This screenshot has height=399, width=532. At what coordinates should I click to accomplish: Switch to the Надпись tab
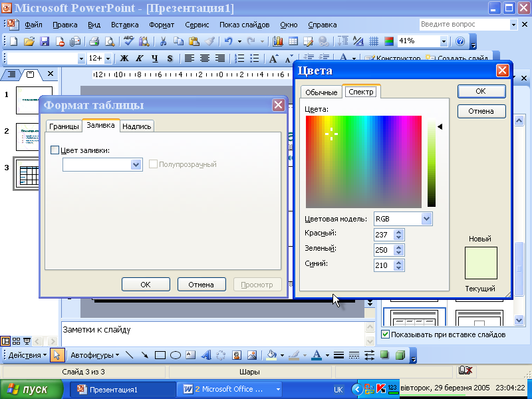pyautogui.click(x=137, y=126)
